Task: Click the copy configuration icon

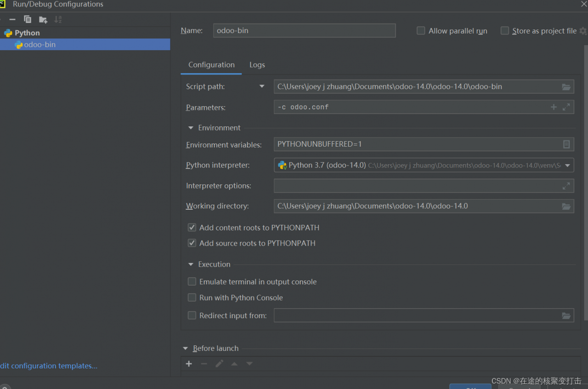Action: pyautogui.click(x=28, y=19)
